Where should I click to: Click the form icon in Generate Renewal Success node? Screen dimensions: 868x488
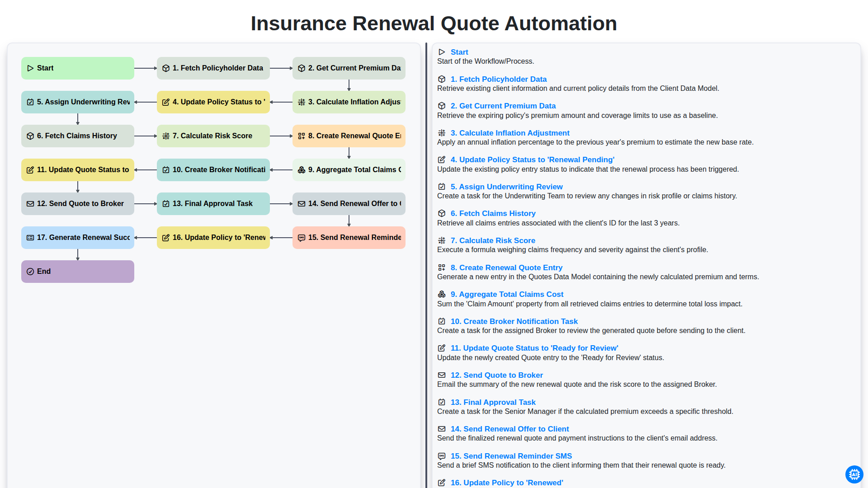pyautogui.click(x=30, y=238)
